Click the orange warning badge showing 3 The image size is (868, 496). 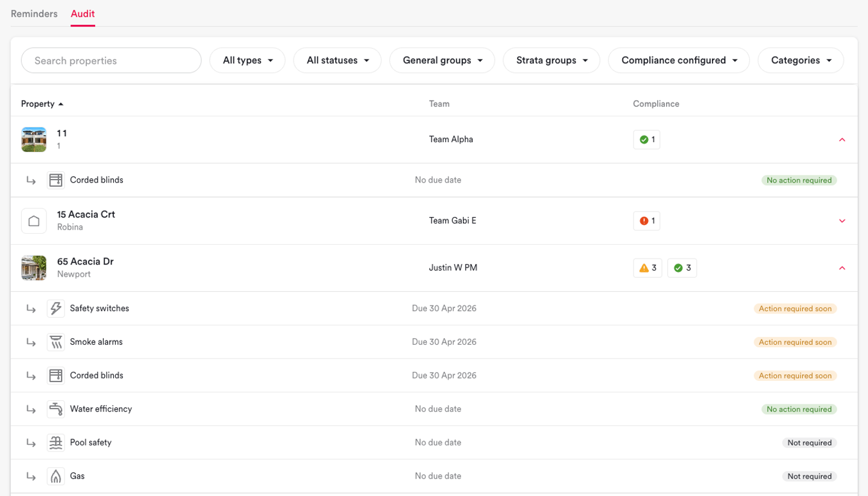click(x=648, y=268)
